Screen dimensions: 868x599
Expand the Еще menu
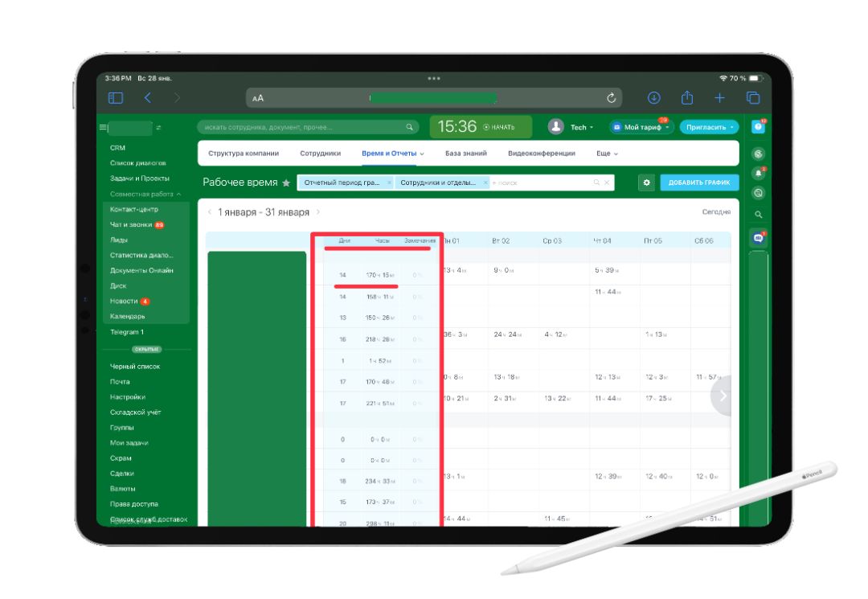coord(607,154)
